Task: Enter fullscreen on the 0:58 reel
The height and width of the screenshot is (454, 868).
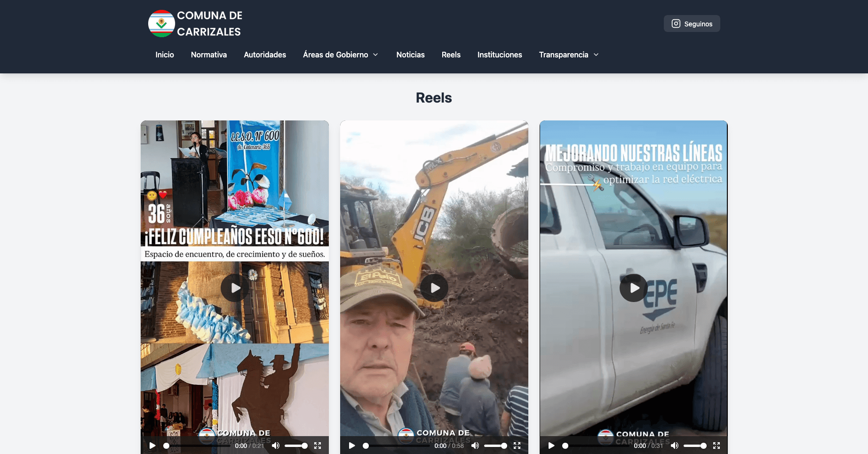Action: (x=517, y=446)
